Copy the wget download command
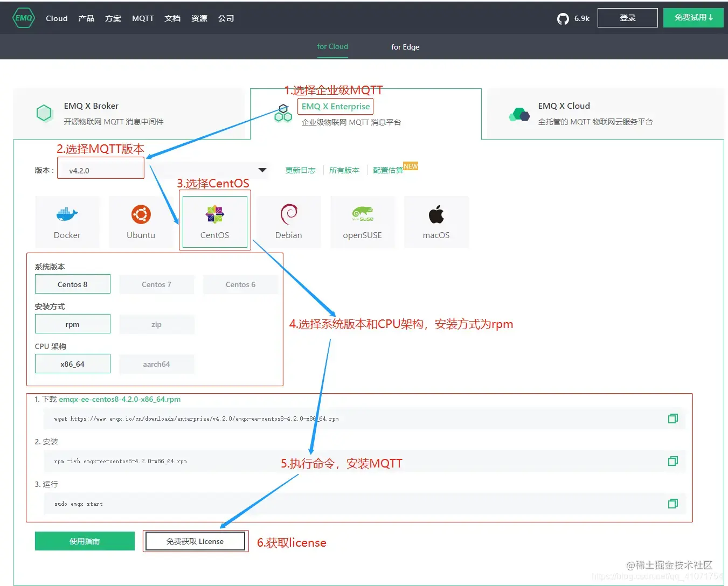The width and height of the screenshot is (728, 586). pyautogui.click(x=672, y=418)
